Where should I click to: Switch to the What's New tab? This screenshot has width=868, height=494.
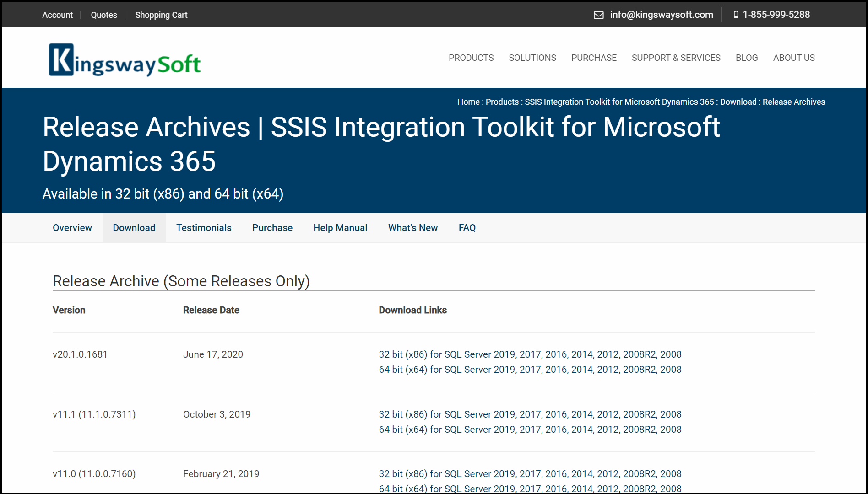click(x=413, y=228)
